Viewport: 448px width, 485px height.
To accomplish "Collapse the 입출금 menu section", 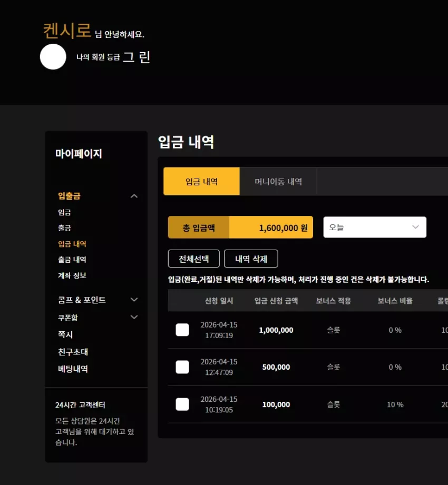I will coord(134,196).
